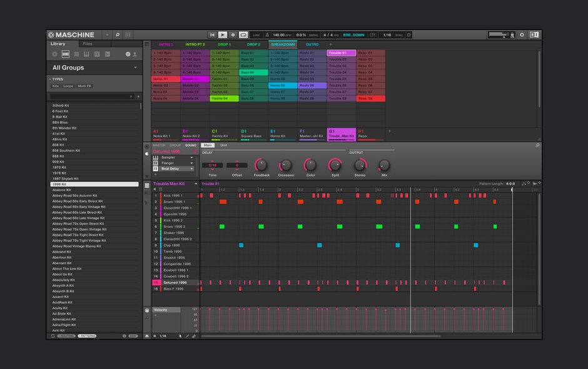Viewport: 588px width, 369px height.
Task: Open the Library search icon in the header
Action: click(117, 34)
